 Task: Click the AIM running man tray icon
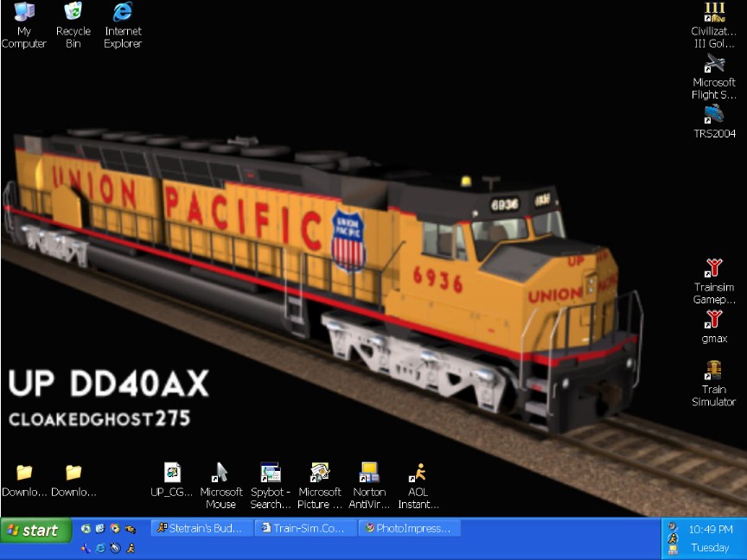[673, 538]
